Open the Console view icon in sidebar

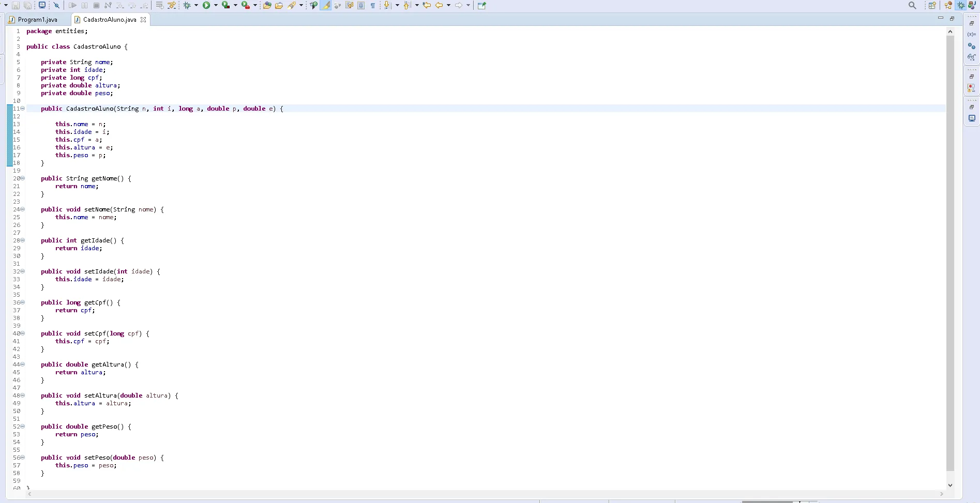click(972, 118)
